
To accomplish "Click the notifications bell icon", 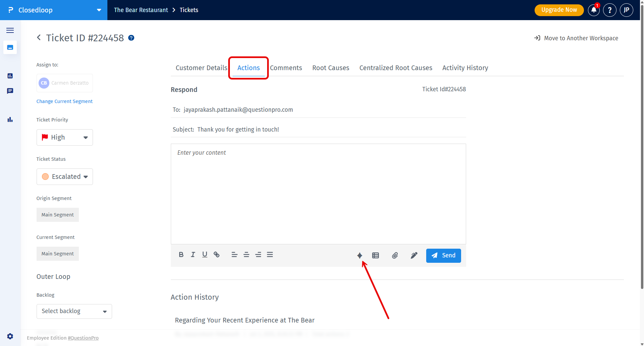I will pyautogui.click(x=593, y=10).
